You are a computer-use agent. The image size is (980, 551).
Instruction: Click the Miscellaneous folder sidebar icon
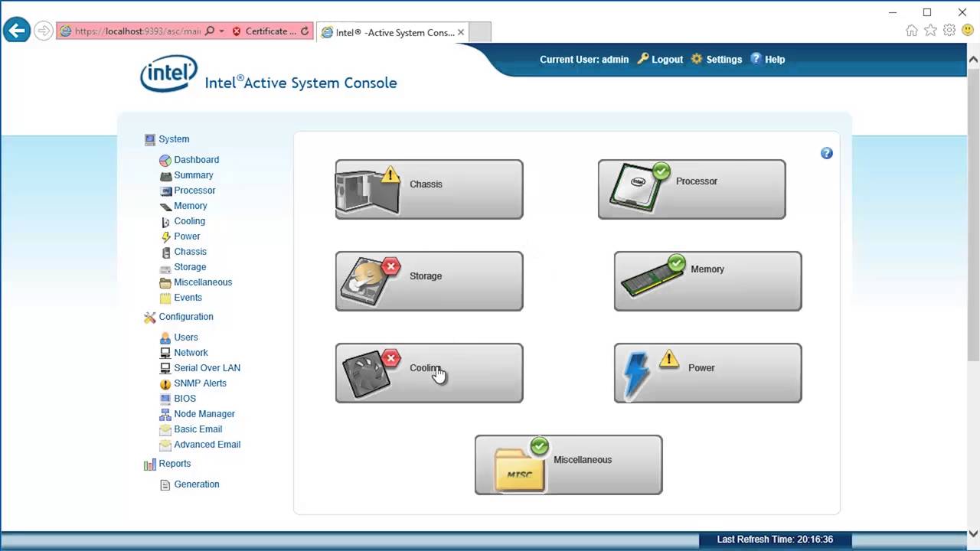pos(165,282)
